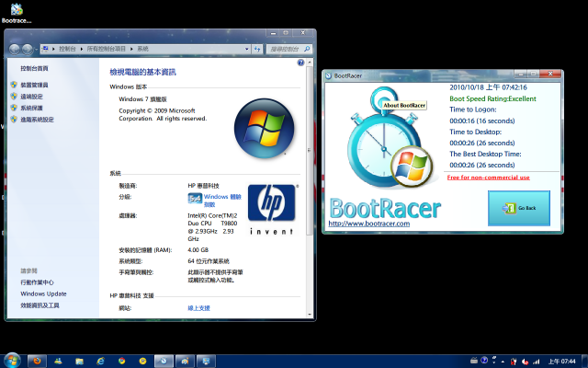Click taskbar clock showing 上午 07:44
This screenshot has height=368, width=588.
(561, 362)
